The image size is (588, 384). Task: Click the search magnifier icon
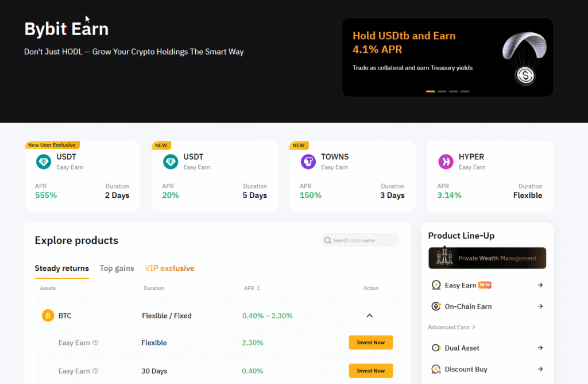pyautogui.click(x=327, y=240)
